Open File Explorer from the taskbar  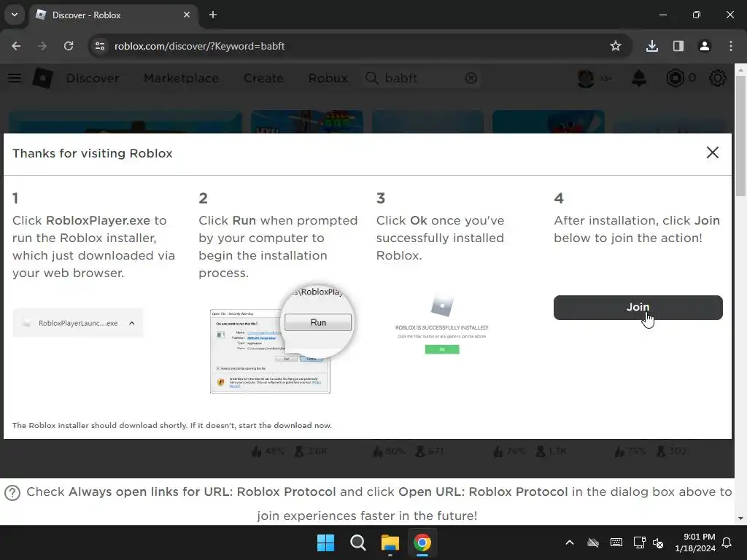point(390,542)
